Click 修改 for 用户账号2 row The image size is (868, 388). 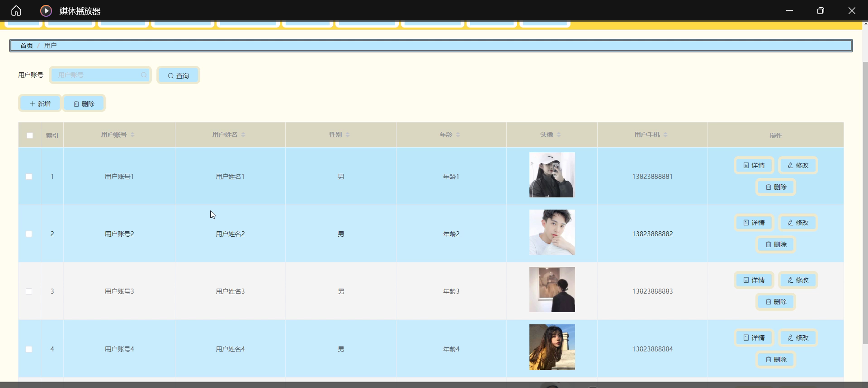(x=798, y=223)
